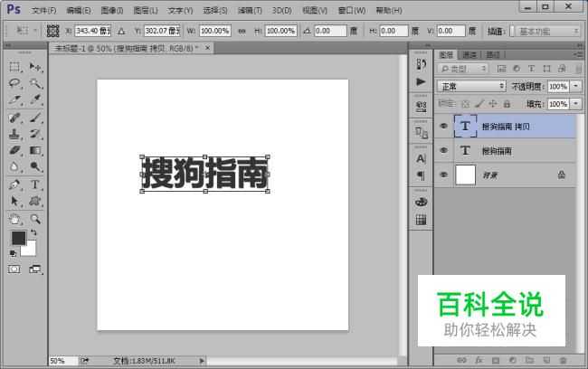Toggle maintain aspect ratio link
The width and height of the screenshot is (588, 369).
pos(242,31)
